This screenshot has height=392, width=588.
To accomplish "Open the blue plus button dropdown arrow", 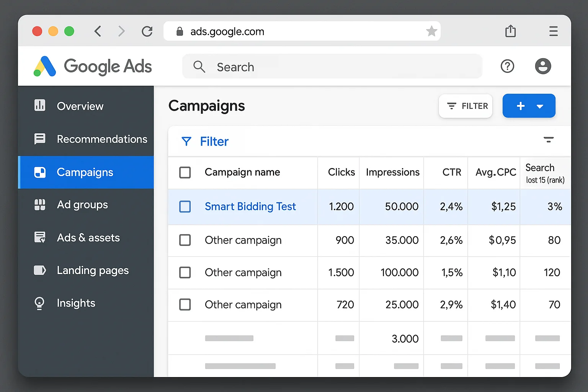I will pyautogui.click(x=540, y=106).
